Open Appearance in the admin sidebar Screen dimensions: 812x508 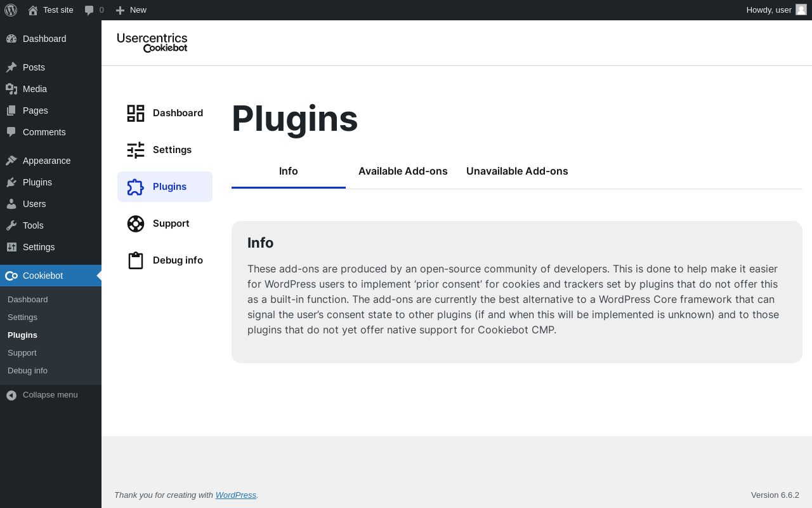tap(46, 161)
